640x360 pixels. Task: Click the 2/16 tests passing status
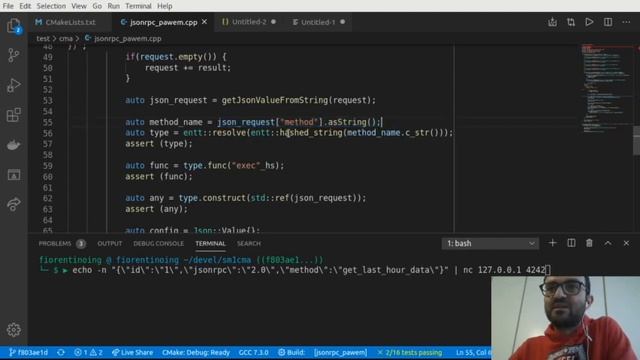tap(409, 352)
